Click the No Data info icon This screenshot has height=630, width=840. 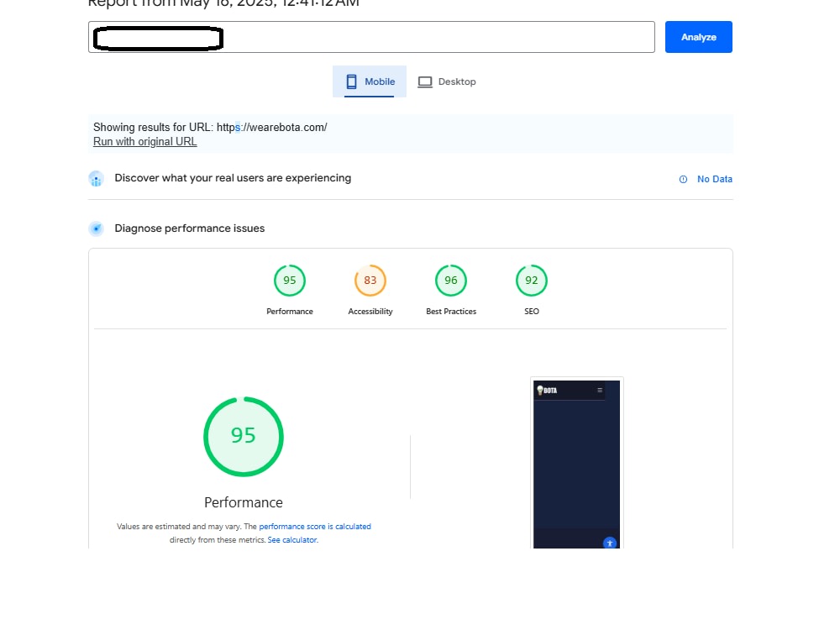(683, 180)
